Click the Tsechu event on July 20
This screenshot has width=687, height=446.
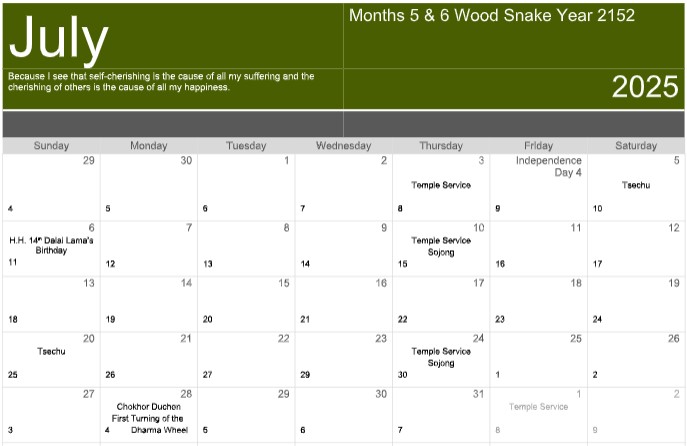tap(52, 352)
